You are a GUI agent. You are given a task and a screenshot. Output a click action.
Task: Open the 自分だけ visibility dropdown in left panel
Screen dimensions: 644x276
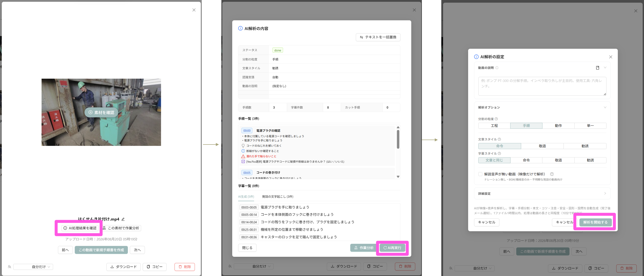click(33, 267)
